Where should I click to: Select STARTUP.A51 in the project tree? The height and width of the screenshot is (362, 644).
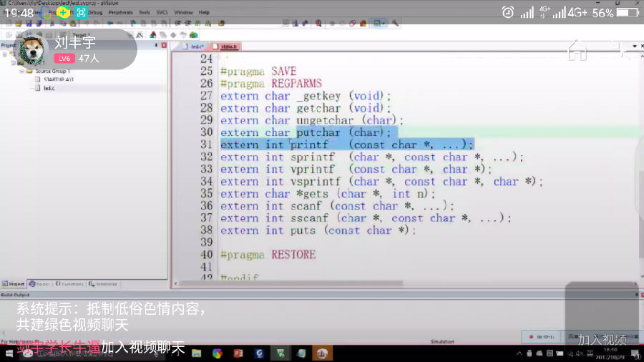coord(54,79)
